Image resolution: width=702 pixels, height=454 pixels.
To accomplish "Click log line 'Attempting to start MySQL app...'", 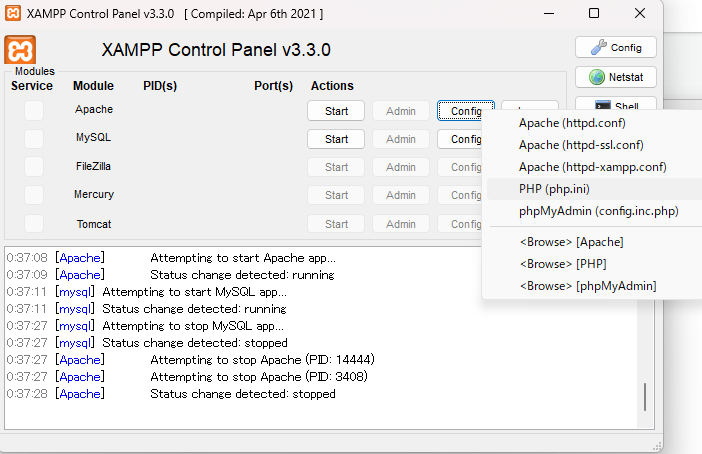I will [194, 292].
